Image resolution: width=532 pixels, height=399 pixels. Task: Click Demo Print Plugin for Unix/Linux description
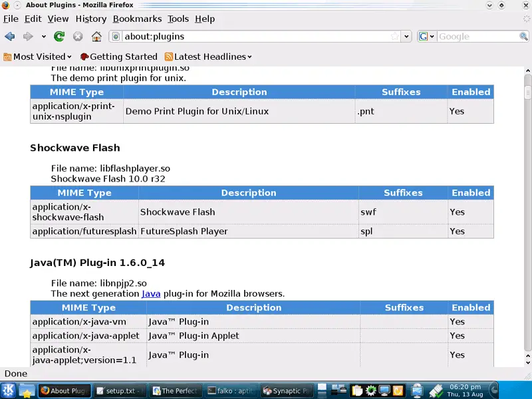tap(239, 111)
